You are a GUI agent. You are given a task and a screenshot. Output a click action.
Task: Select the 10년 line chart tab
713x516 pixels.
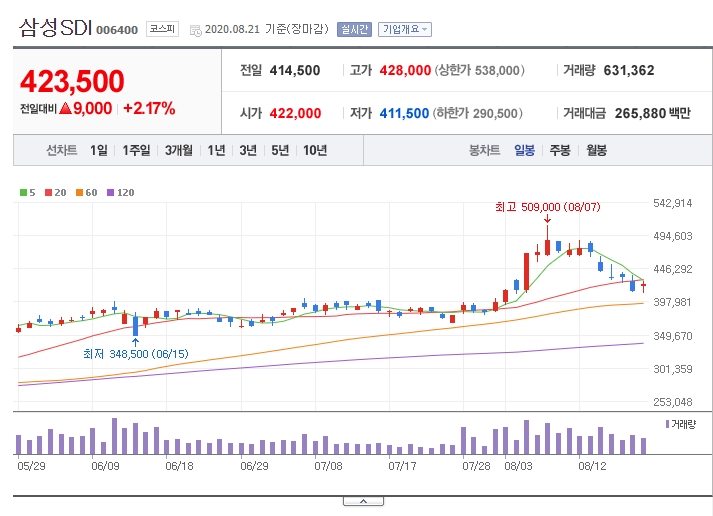click(x=315, y=150)
